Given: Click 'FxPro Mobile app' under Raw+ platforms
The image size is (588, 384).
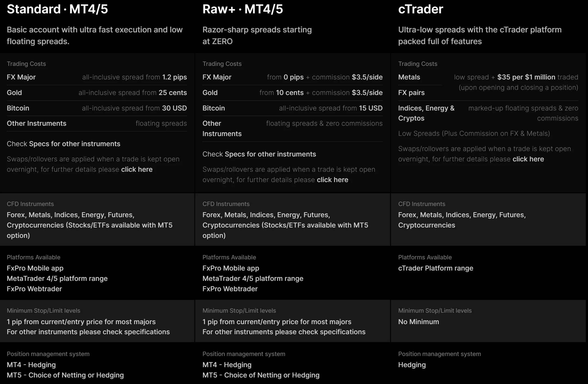Looking at the screenshot, I should click(x=231, y=268).
